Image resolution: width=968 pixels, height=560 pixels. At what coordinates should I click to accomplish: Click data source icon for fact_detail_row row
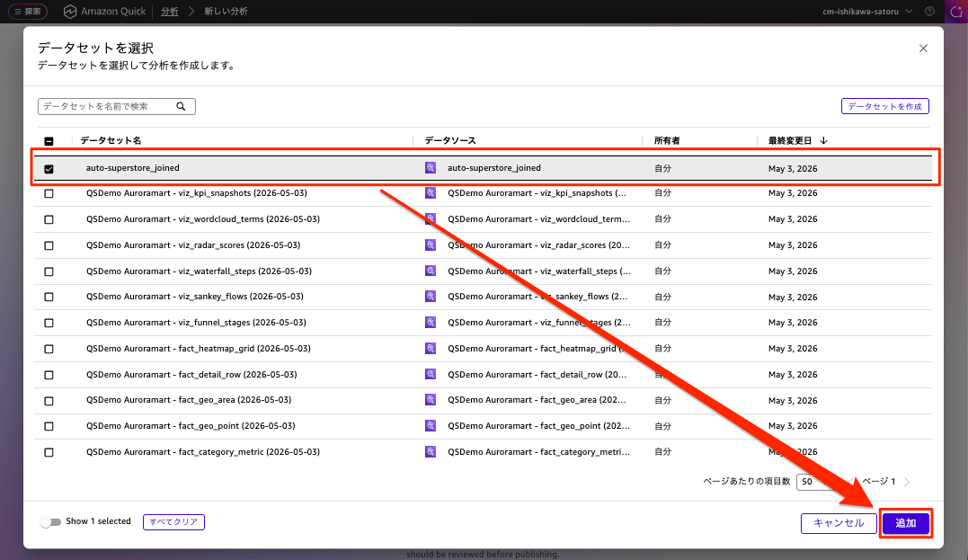[431, 374]
